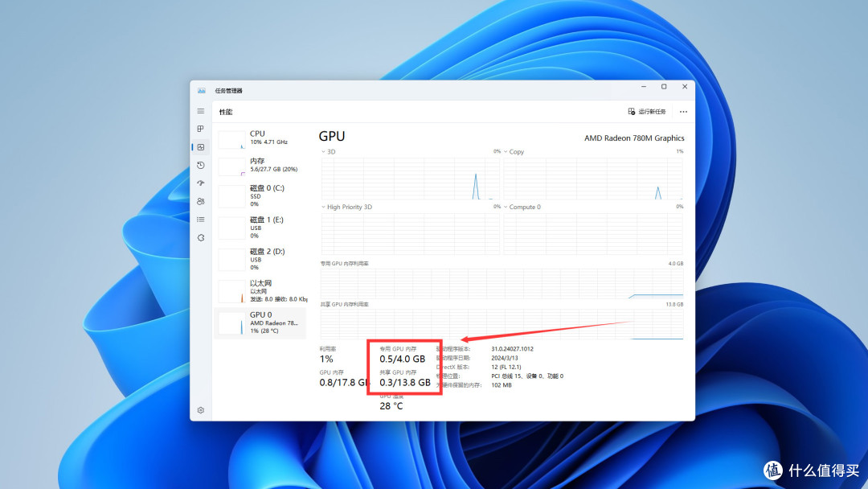Select the 以太网 Ethernet entry

260,290
